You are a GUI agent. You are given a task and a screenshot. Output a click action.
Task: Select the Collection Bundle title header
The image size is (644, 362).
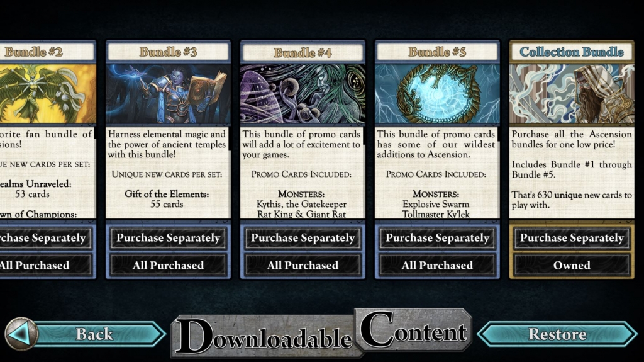tap(572, 52)
